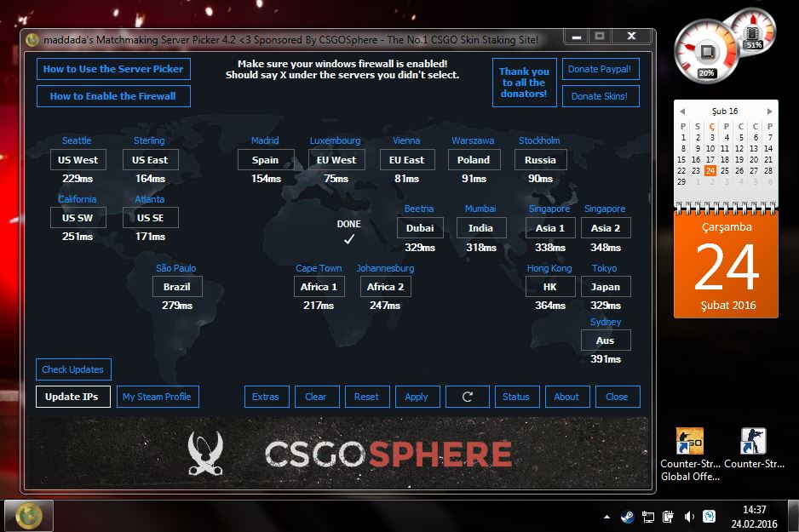Toggle the Dubai server selection
The image size is (799, 532).
tap(419, 227)
